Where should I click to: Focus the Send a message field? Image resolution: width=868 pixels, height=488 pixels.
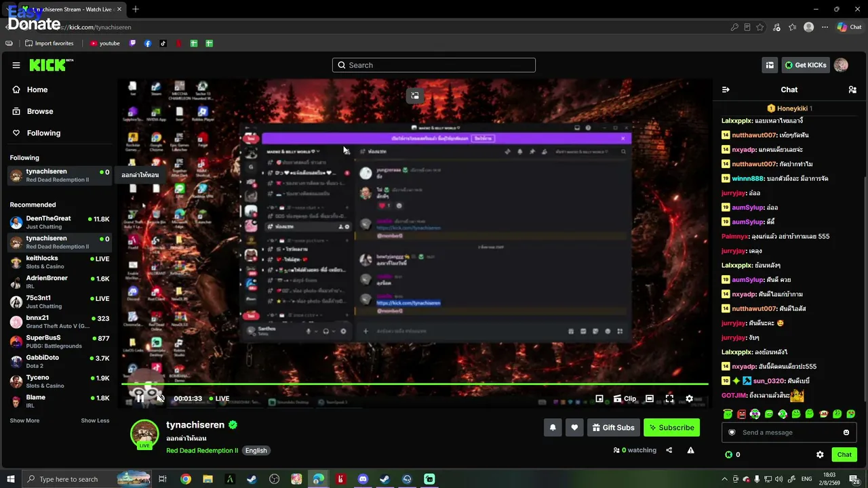789,432
